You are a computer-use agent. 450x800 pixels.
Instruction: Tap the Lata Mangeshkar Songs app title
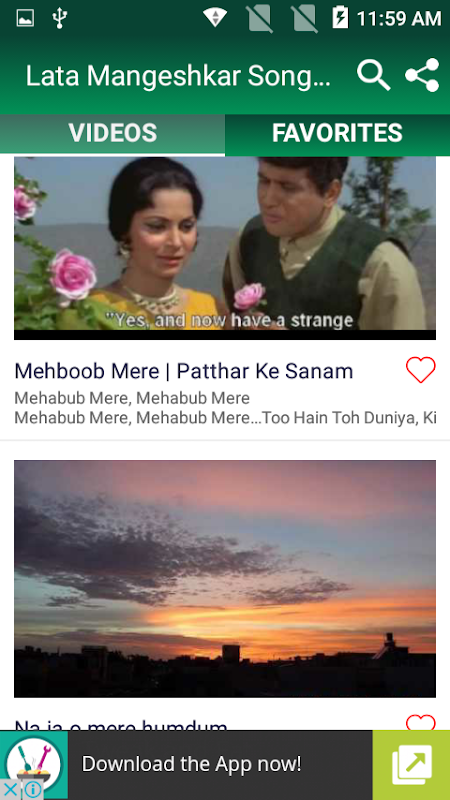click(179, 76)
